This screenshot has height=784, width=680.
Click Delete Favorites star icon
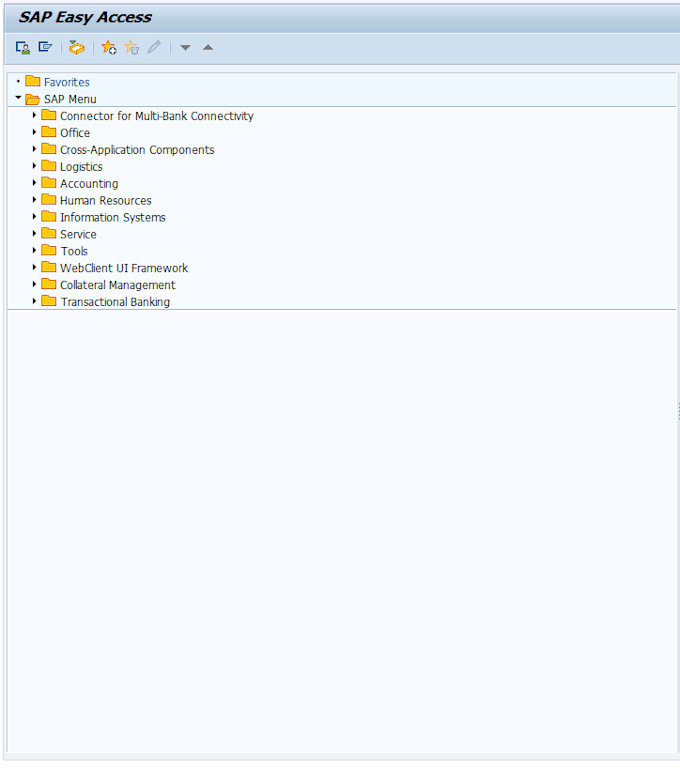click(x=132, y=48)
